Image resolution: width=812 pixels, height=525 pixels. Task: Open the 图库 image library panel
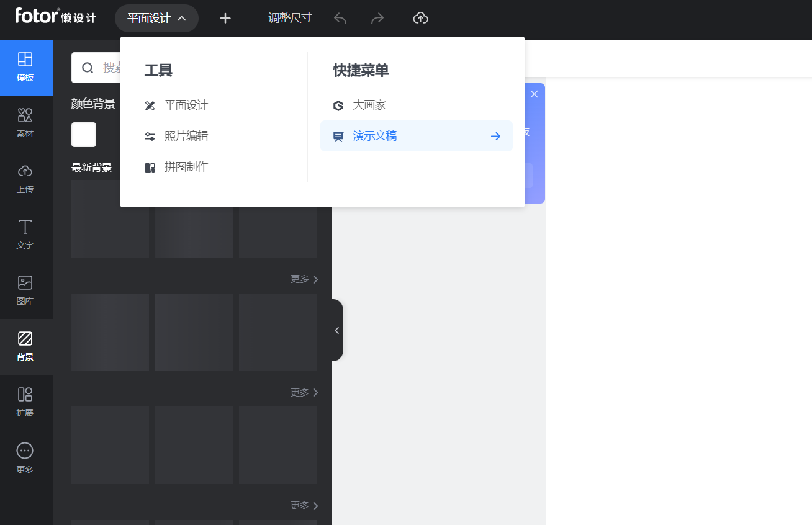(25, 290)
